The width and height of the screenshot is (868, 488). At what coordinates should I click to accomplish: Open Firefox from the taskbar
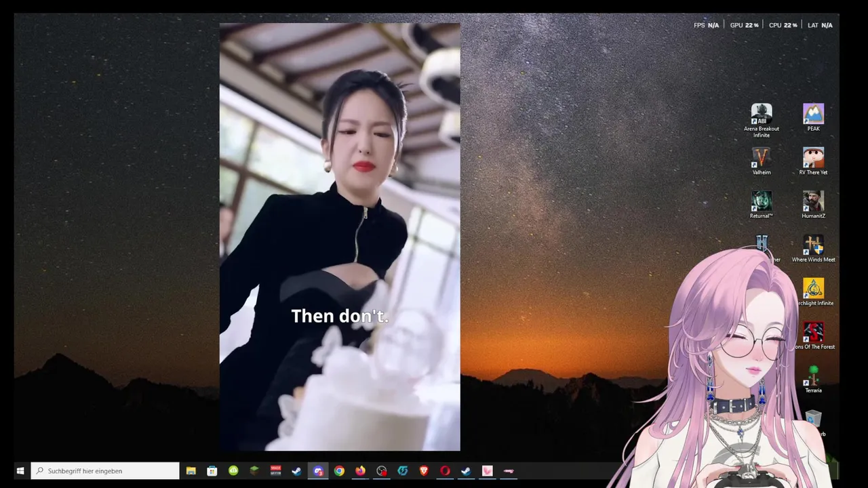click(x=360, y=471)
